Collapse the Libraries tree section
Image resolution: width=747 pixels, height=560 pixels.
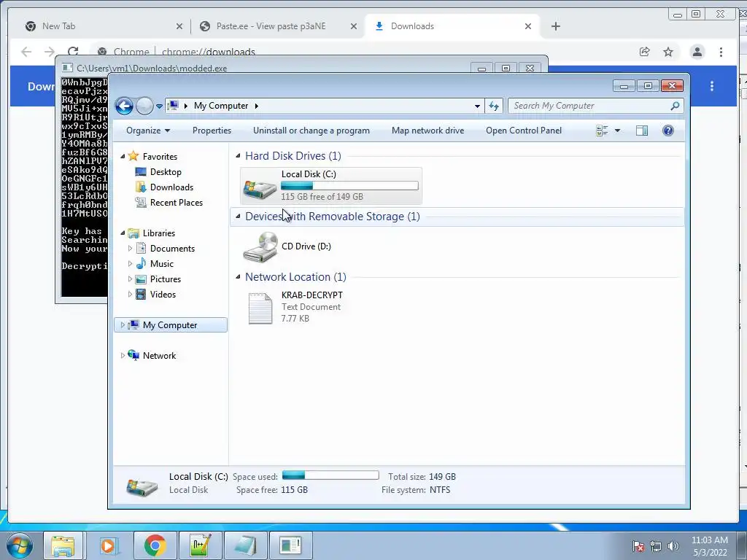(123, 233)
